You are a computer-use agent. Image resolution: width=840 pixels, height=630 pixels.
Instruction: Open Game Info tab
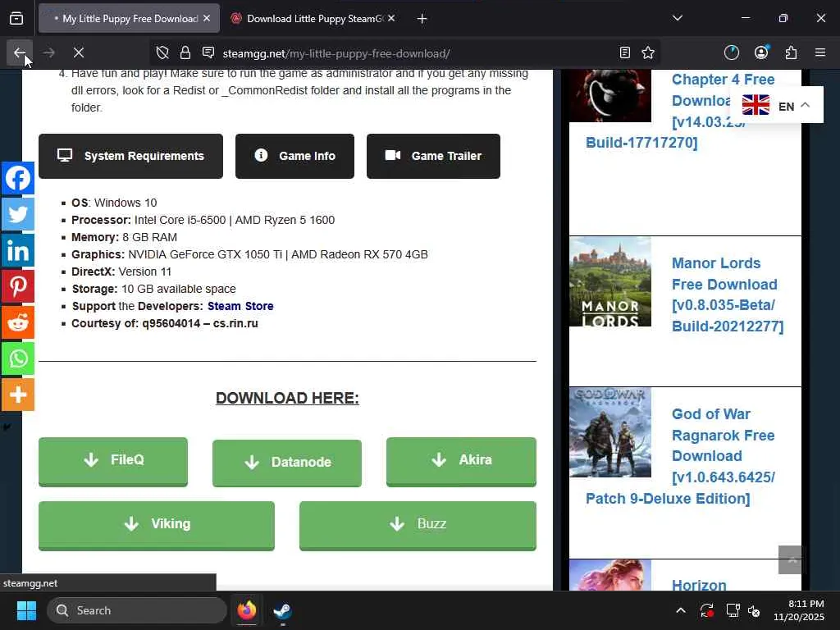294,156
